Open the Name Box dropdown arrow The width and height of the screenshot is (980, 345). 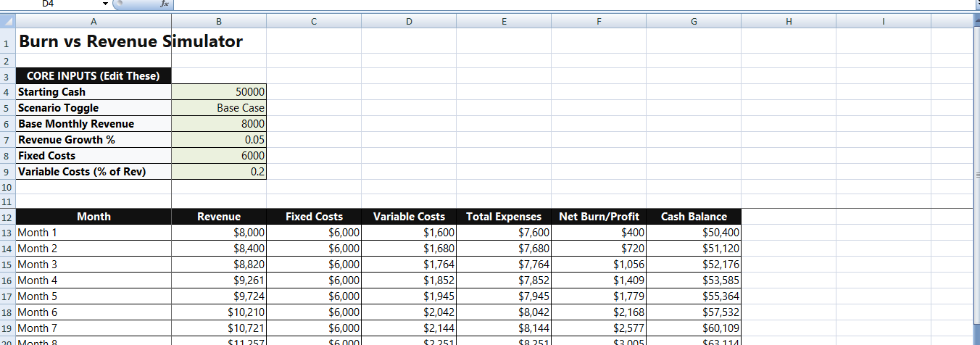[x=105, y=4]
